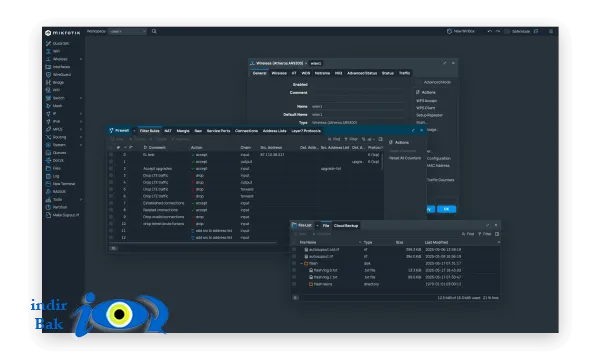Open the Traffic tab in Wireless window
This screenshot has width=600, height=360.
[404, 73]
